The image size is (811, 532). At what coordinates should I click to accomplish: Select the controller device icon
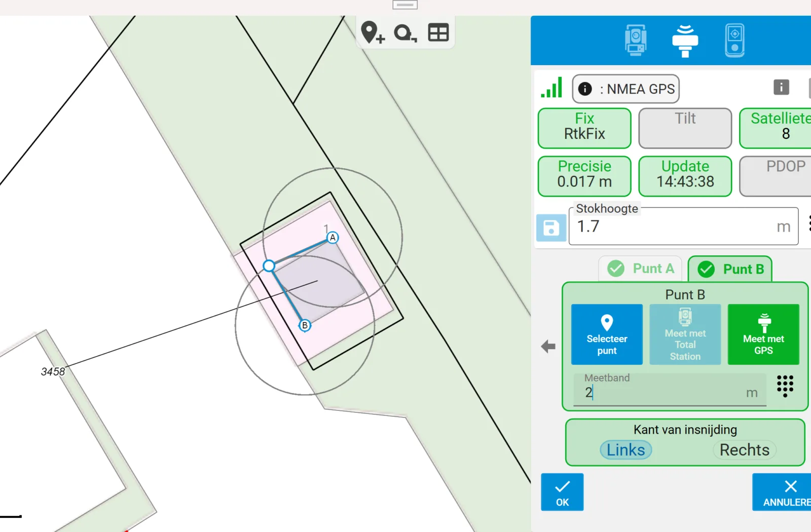click(734, 40)
